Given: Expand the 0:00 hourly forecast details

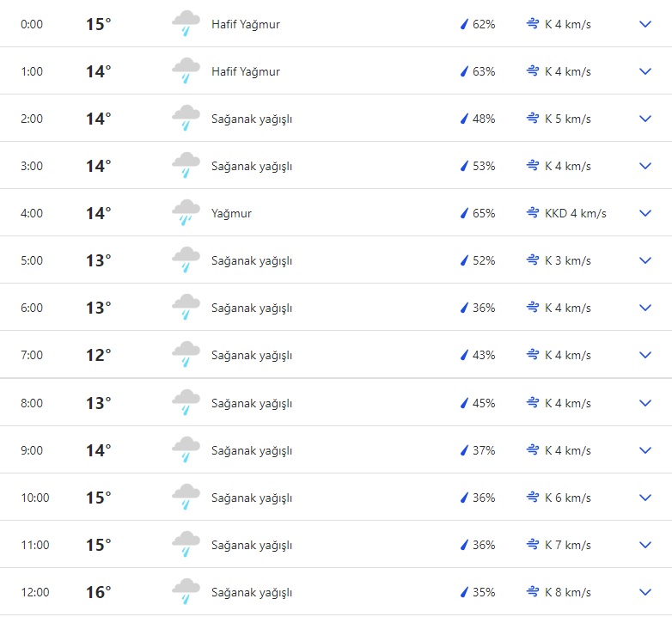Looking at the screenshot, I should click(x=646, y=24).
